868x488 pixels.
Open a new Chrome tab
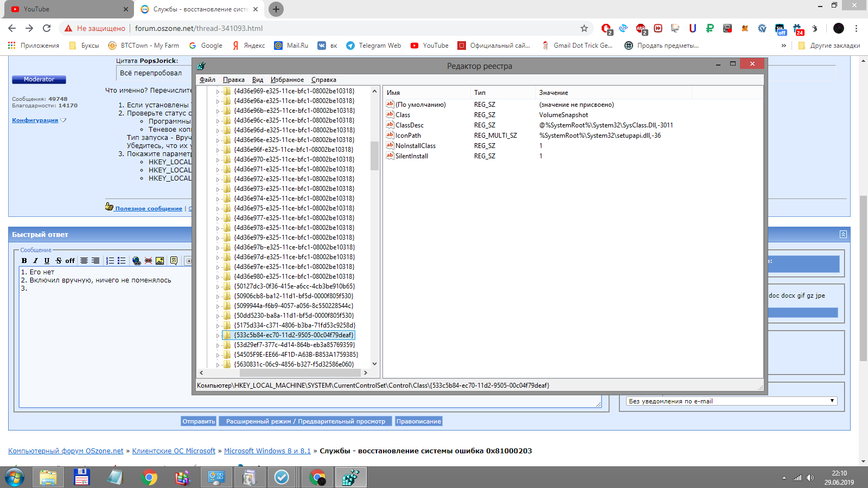point(276,9)
